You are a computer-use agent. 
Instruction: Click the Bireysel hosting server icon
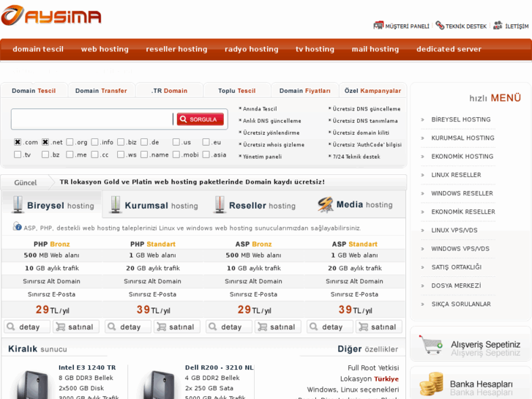point(18,204)
